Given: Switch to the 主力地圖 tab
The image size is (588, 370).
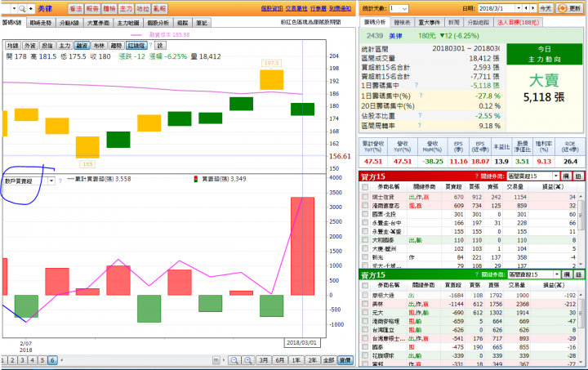Looking at the screenshot, I should coord(128,23).
